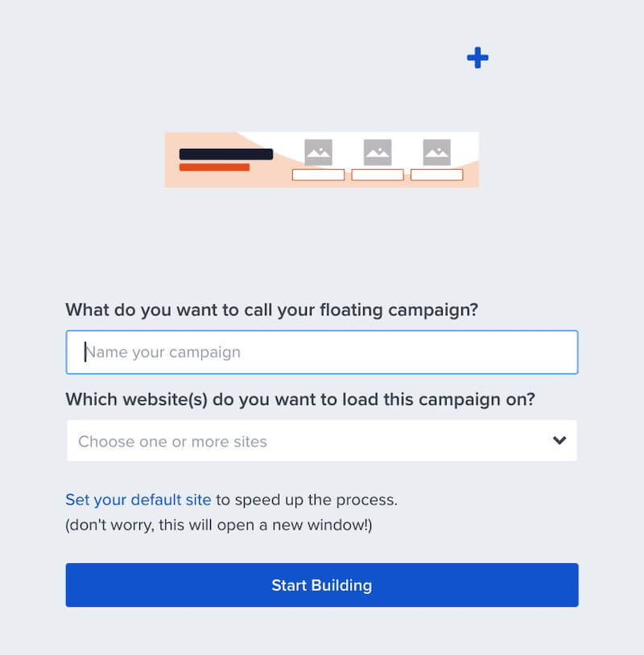Image resolution: width=644 pixels, height=655 pixels.
Task: Click the rightmost mountain image placeholder icon
Action: pyautogui.click(x=436, y=151)
